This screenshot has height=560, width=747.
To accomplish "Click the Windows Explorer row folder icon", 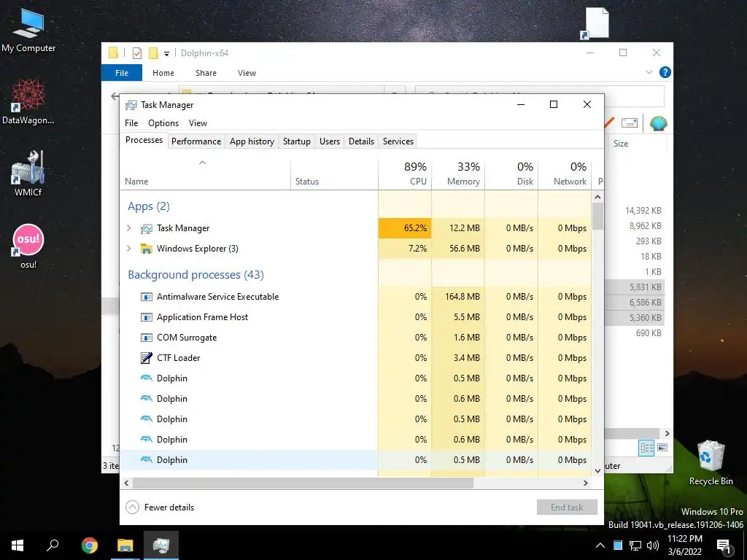I will 146,249.
